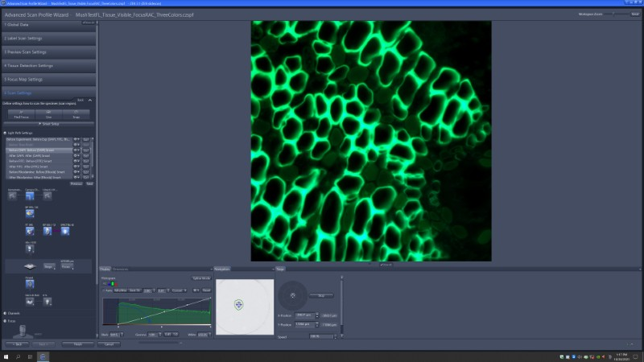Open Start menu from Windows taskbar

[6, 356]
